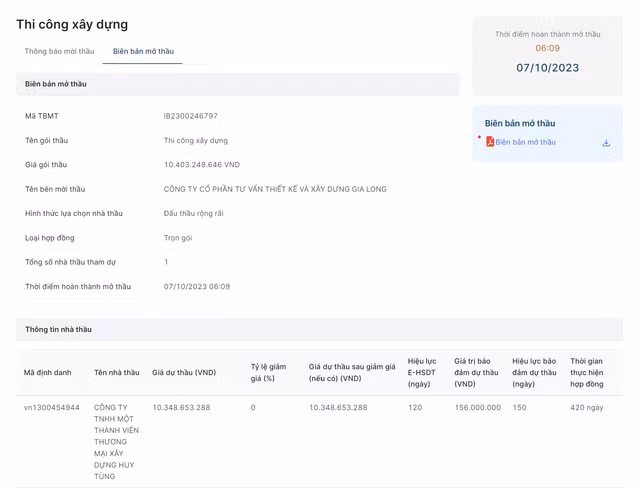Click the Giá dự thầu (VND) column header
Image resolution: width=640 pixels, height=488 pixels.
[x=184, y=373]
